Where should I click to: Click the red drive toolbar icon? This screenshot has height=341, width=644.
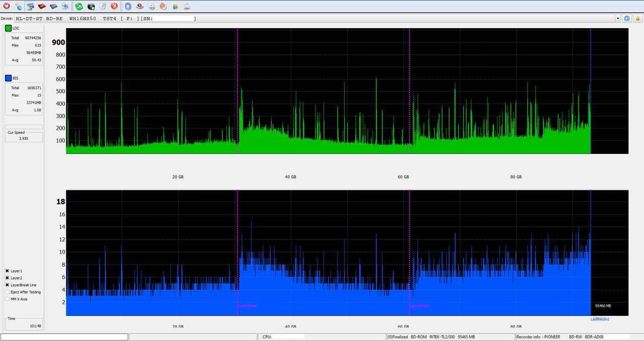(42, 6)
